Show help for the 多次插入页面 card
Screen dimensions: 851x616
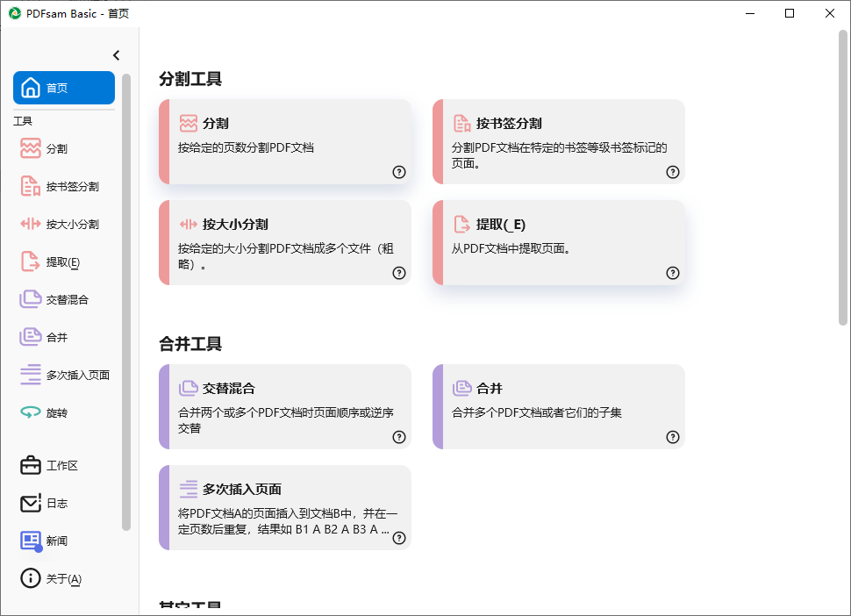click(x=399, y=538)
